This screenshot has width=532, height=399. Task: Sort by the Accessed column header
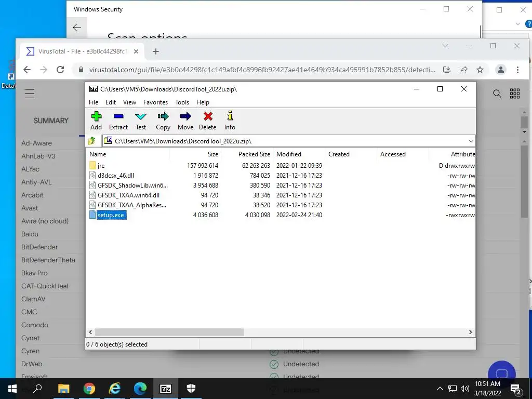point(403,154)
